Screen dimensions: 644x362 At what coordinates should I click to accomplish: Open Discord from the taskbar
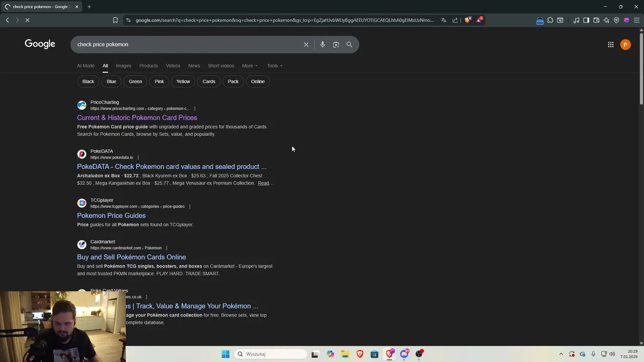coord(404,354)
